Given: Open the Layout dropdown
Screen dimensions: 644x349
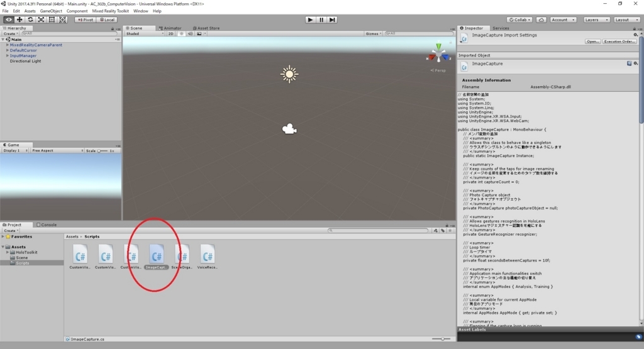Looking at the screenshot, I should (x=626, y=19).
